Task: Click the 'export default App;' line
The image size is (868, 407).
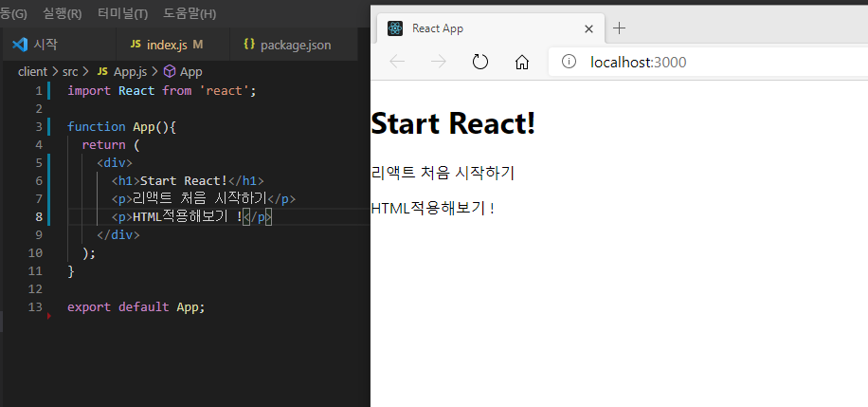Action: click(136, 306)
